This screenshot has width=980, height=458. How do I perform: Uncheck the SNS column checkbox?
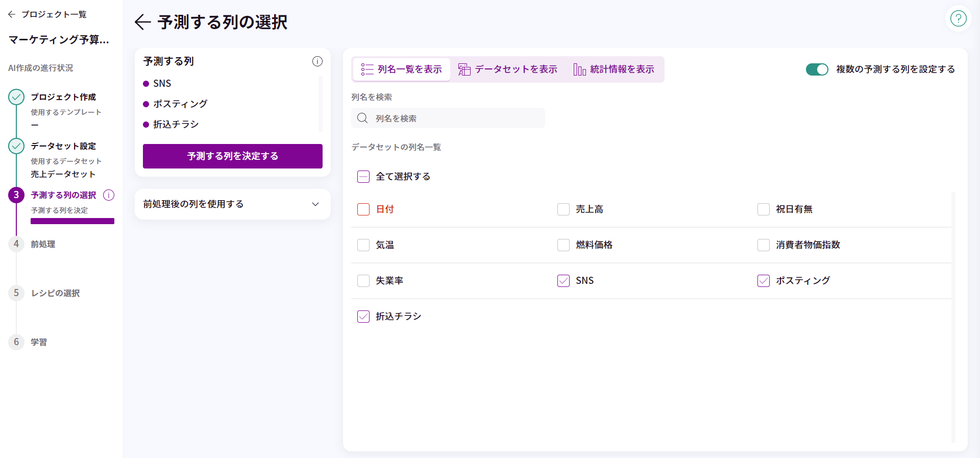[x=563, y=281]
